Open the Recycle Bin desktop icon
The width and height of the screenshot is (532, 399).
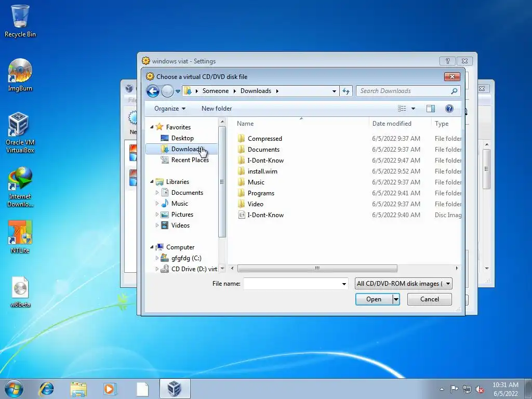(x=20, y=21)
